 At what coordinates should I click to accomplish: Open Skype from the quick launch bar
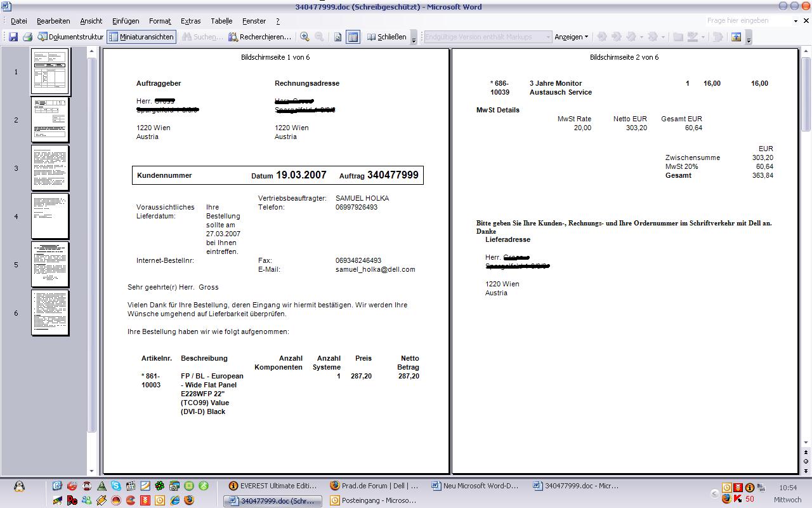(x=115, y=486)
